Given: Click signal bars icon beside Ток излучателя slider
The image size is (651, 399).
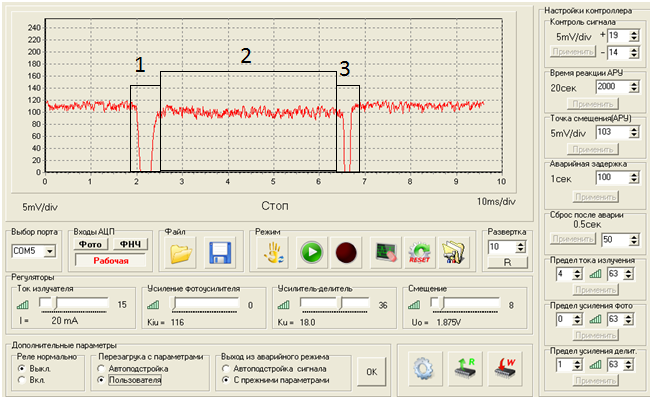Looking at the screenshot, I should (23, 305).
